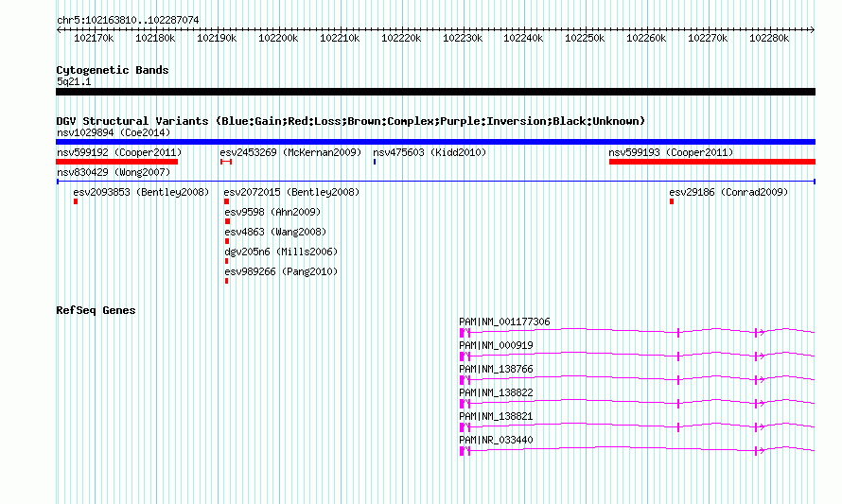Click the first exon block of PAM|NM_138766
The height and width of the screenshot is (504, 842).
462,380
